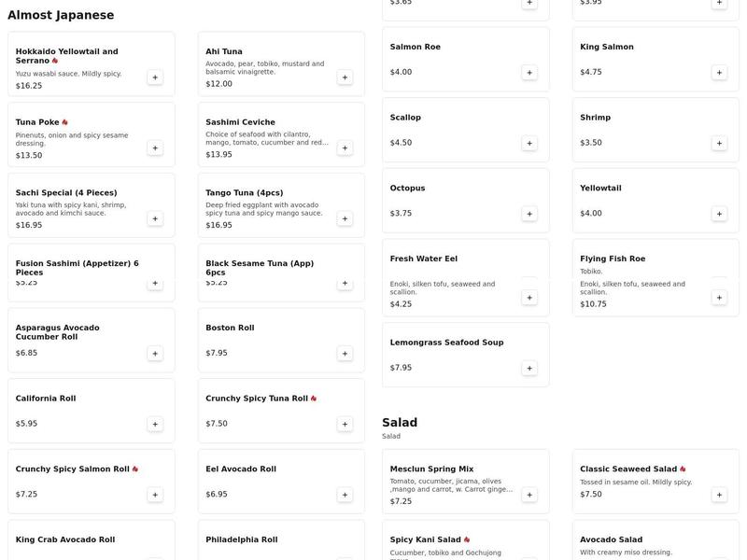Add Octopus to the cart
Screen dimensions: 747x560
(529, 212)
